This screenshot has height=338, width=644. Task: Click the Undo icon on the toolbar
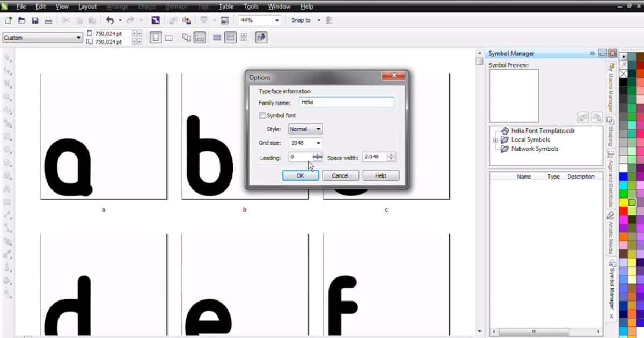[109, 20]
